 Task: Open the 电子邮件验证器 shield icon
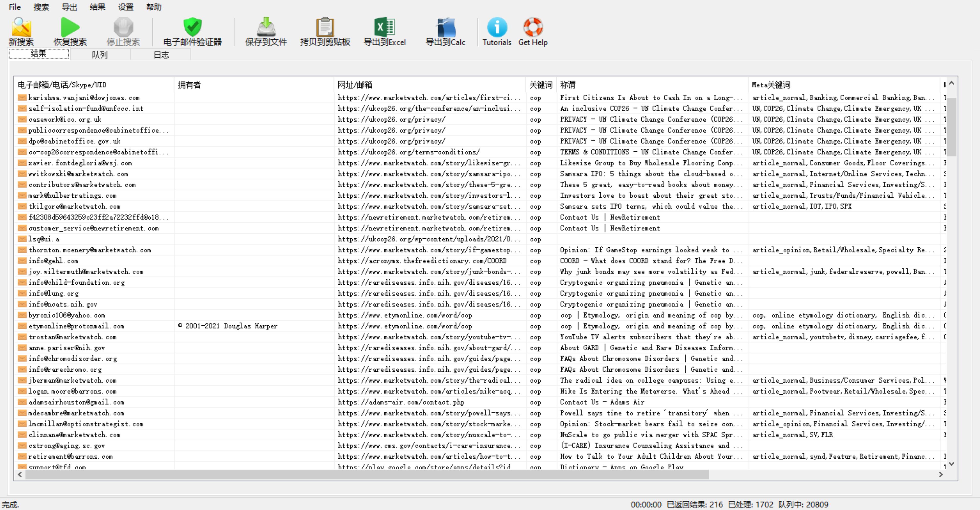tap(193, 27)
